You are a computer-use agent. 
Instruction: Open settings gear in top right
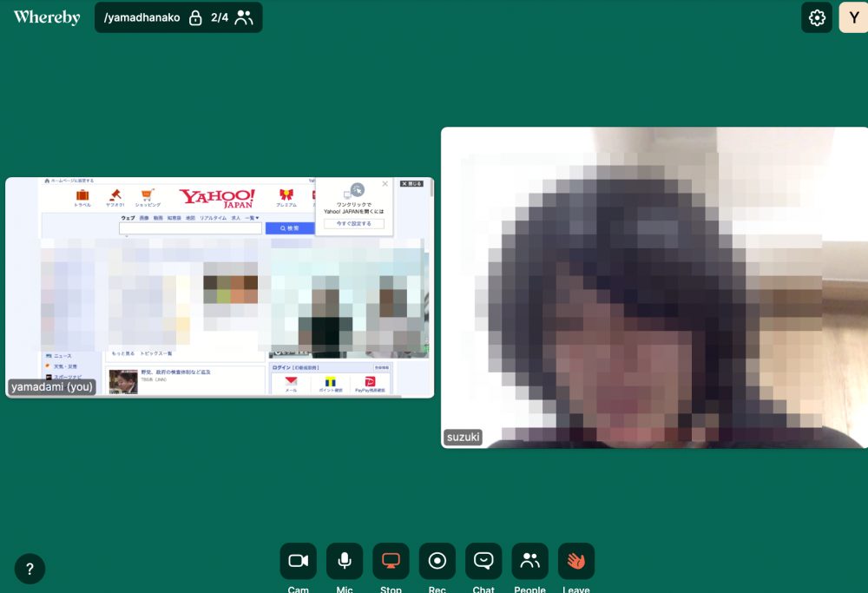click(817, 17)
